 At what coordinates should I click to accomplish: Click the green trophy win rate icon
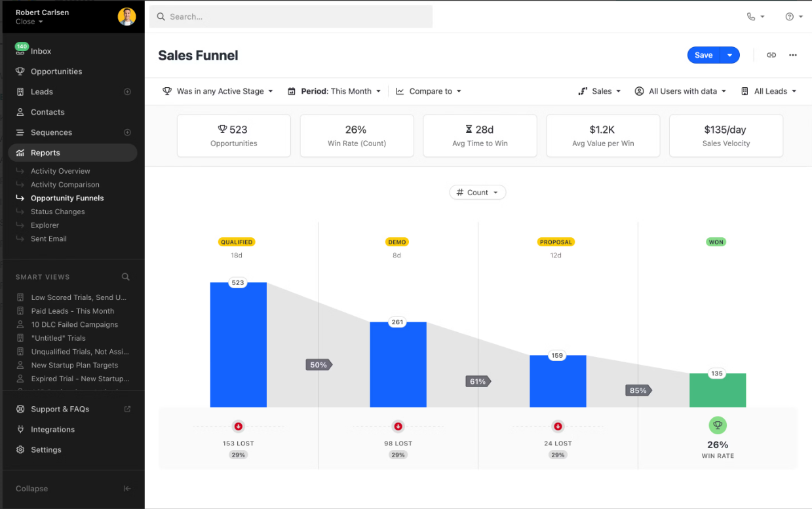pyautogui.click(x=718, y=426)
